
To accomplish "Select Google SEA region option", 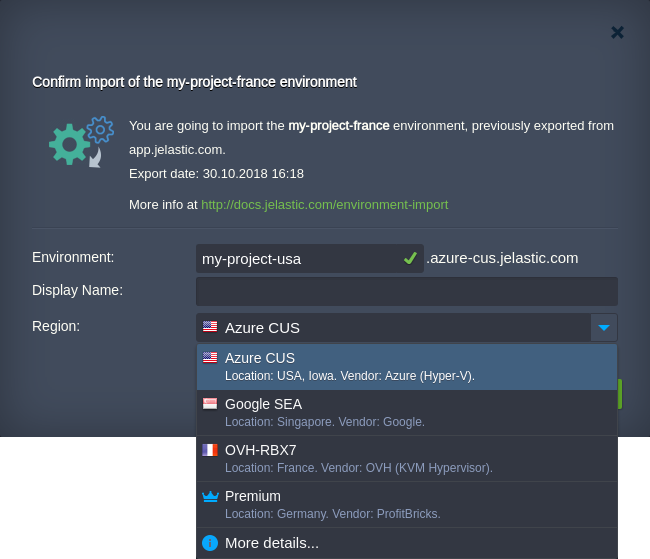I will coord(407,413).
